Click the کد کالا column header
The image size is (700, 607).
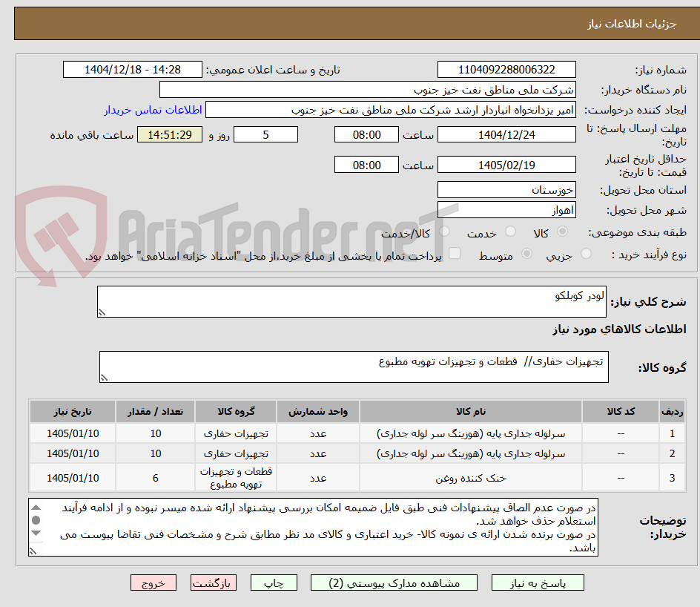(x=621, y=411)
